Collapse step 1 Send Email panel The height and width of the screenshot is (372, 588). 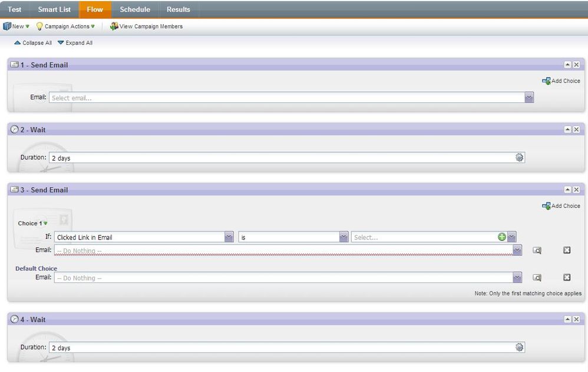(568, 65)
